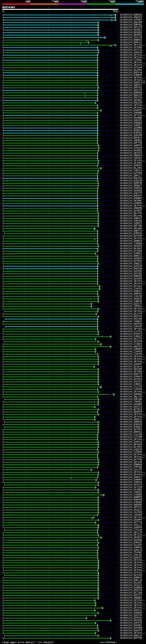Select hit label UniRef100_Q9V9A7
Screen dimensions: 146x644
(x=131, y=100)
